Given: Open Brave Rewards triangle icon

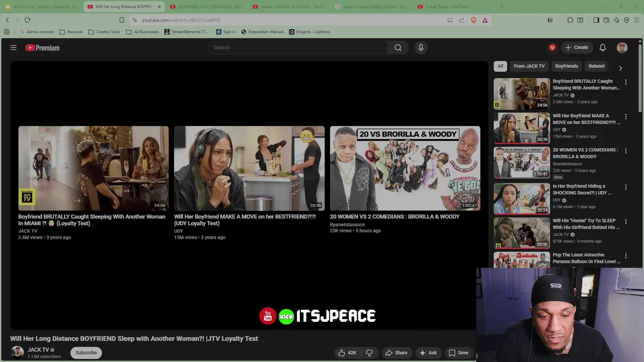Looking at the screenshot, I should [x=485, y=20].
